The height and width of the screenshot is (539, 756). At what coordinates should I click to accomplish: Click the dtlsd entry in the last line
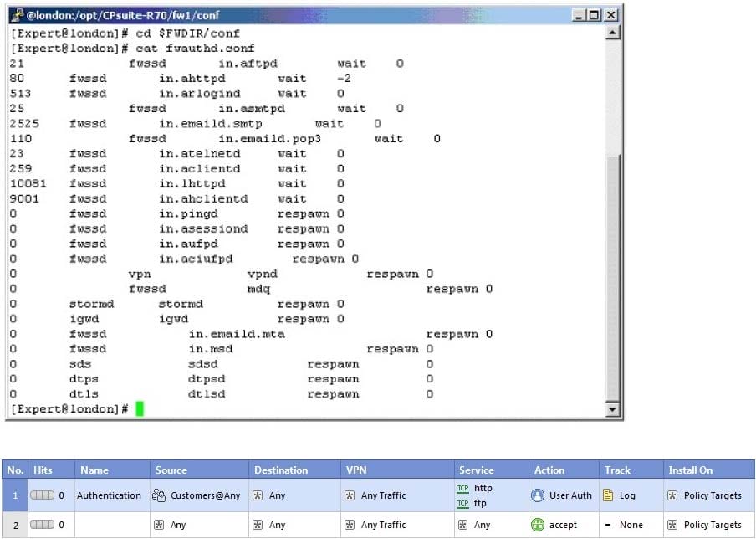pyautogui.click(x=207, y=394)
